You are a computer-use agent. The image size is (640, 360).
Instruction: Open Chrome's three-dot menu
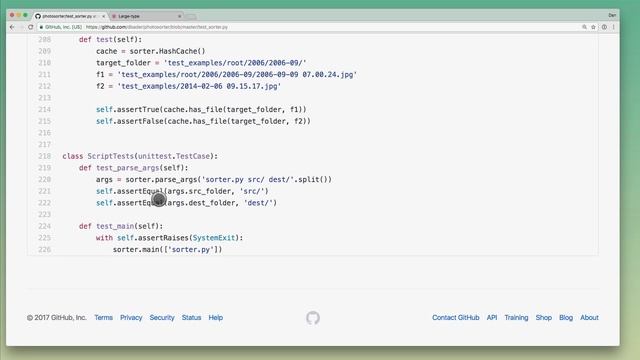click(613, 27)
